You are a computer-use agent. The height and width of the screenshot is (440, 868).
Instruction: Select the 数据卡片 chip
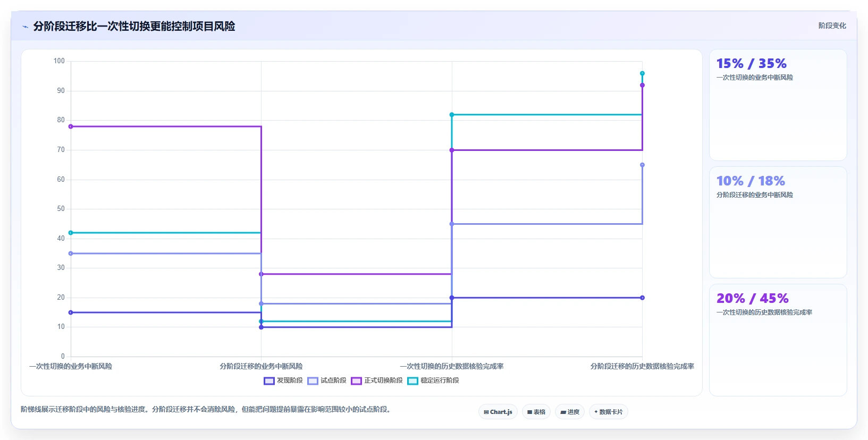point(609,412)
